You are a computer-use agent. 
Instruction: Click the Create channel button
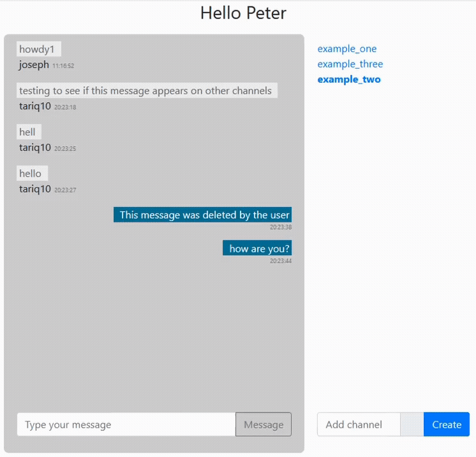tap(446, 424)
